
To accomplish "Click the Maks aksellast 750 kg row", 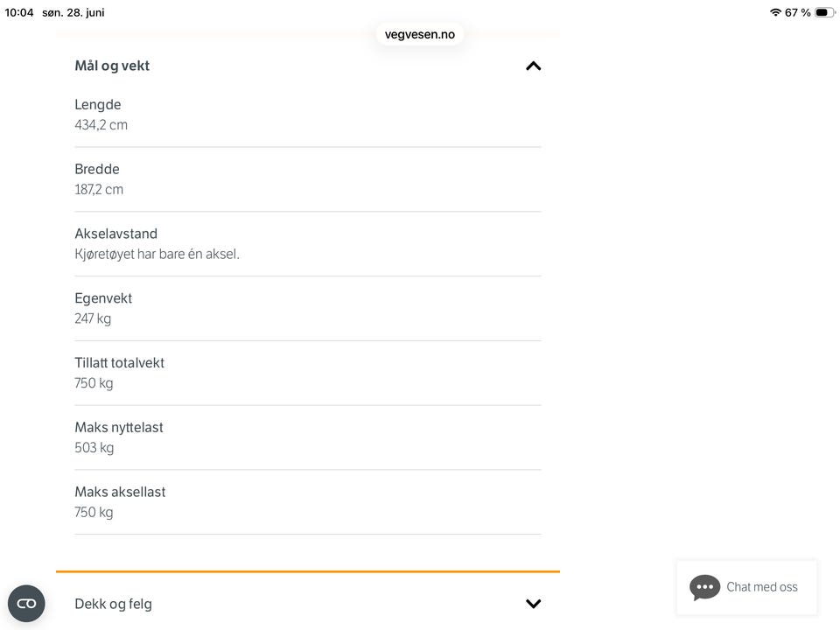I will (x=307, y=502).
